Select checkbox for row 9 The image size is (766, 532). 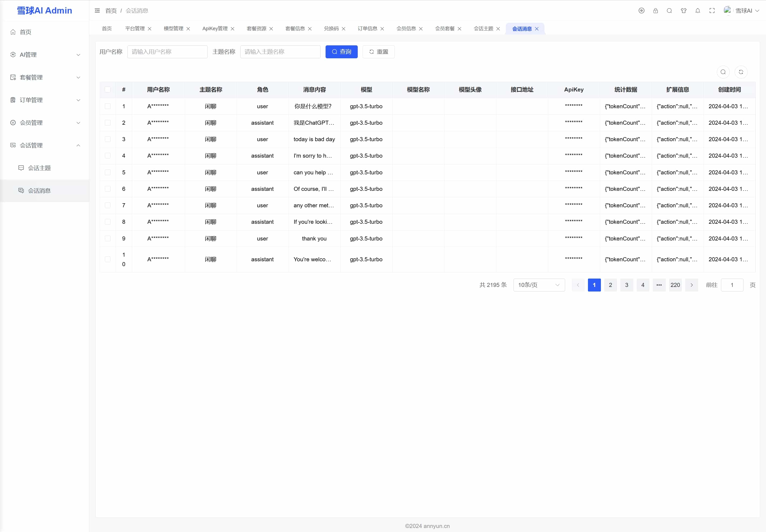click(108, 239)
